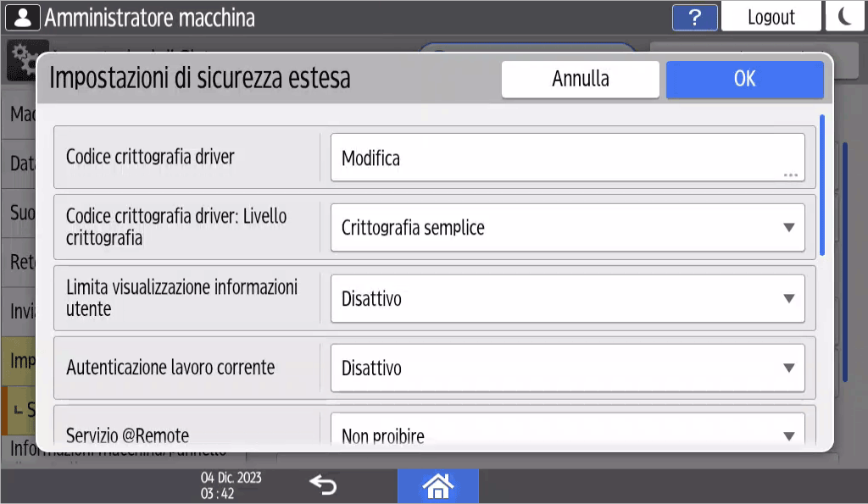The height and width of the screenshot is (504, 868).
Task: Logout from the machine administrator session
Action: pyautogui.click(x=771, y=16)
